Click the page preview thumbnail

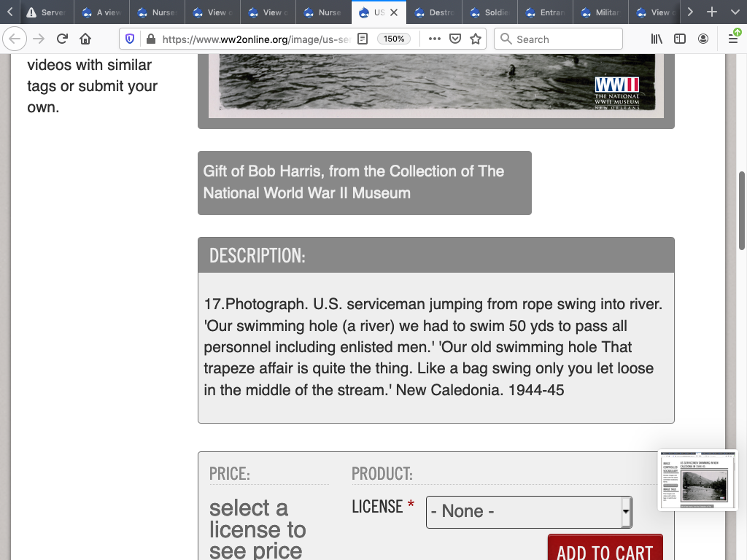(x=698, y=481)
